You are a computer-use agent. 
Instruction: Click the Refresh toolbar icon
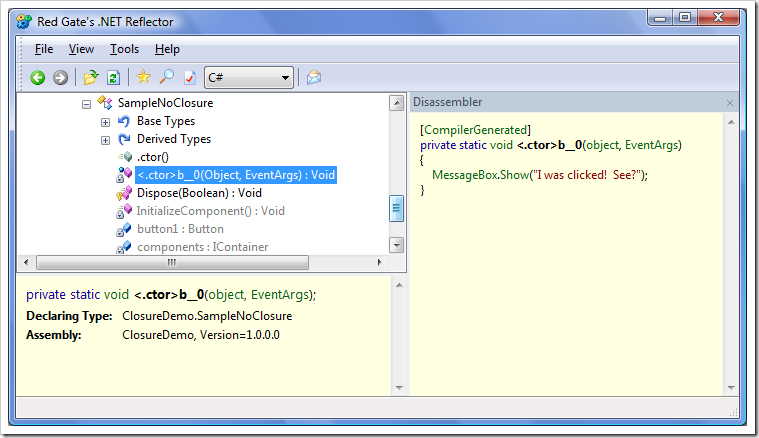tap(113, 77)
